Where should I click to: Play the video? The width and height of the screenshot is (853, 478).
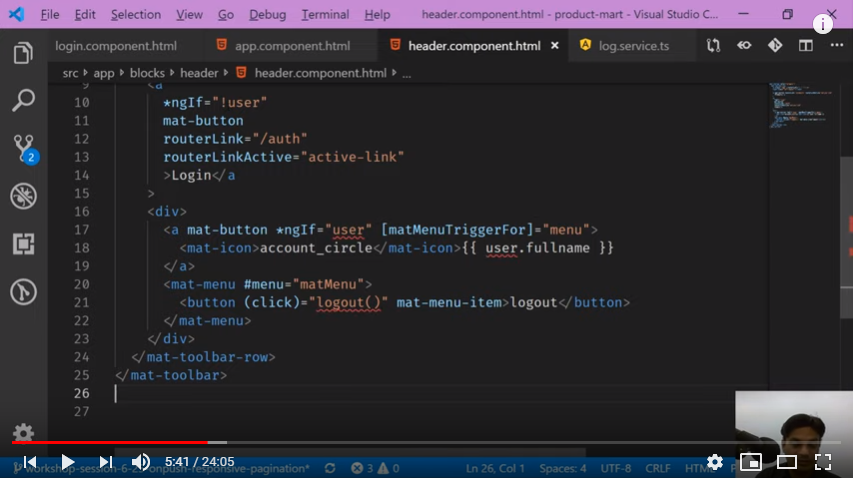tap(67, 461)
